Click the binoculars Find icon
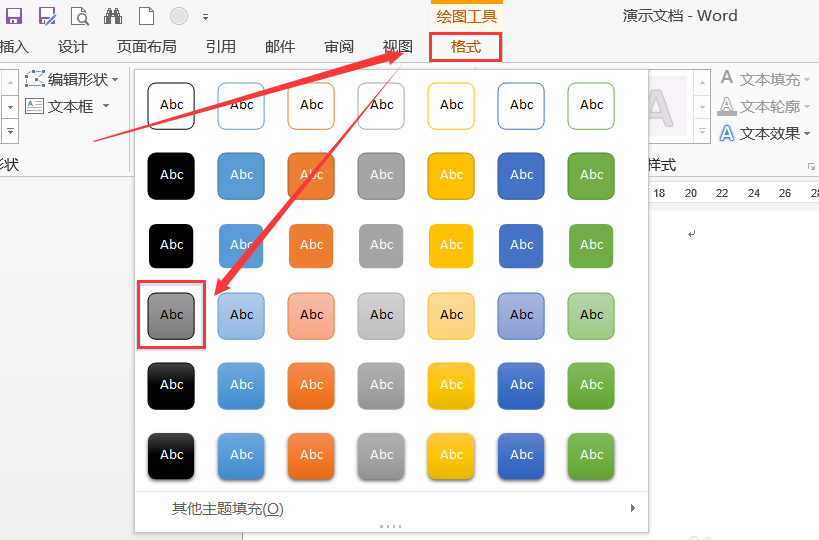Viewport: 819px width, 540px height. [x=113, y=16]
